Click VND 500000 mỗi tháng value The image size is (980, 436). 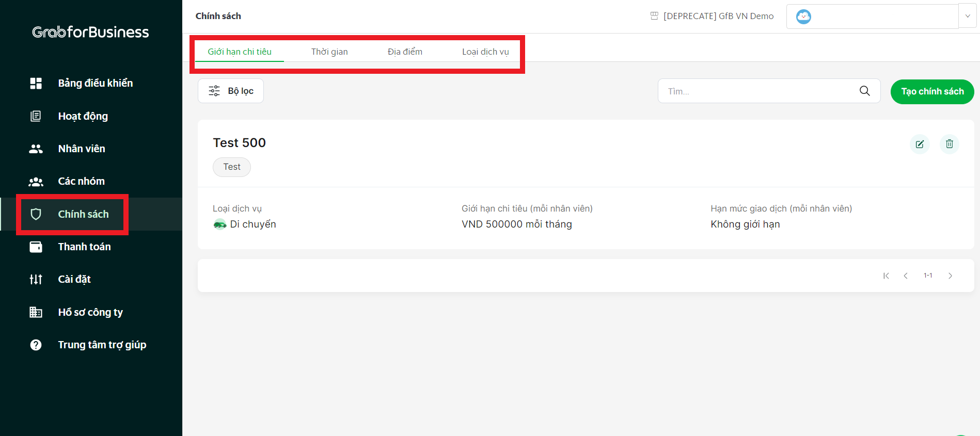pos(517,224)
